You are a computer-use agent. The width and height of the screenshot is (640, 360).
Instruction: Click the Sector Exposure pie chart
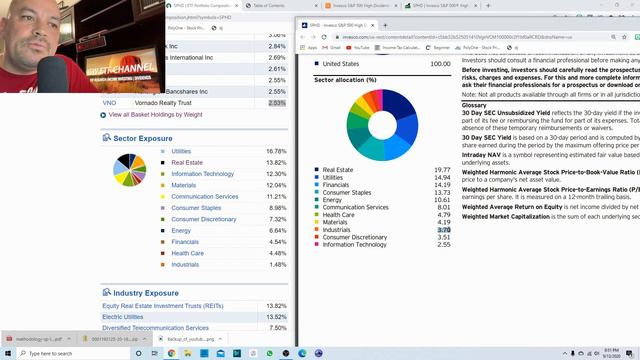[x=129, y=170]
